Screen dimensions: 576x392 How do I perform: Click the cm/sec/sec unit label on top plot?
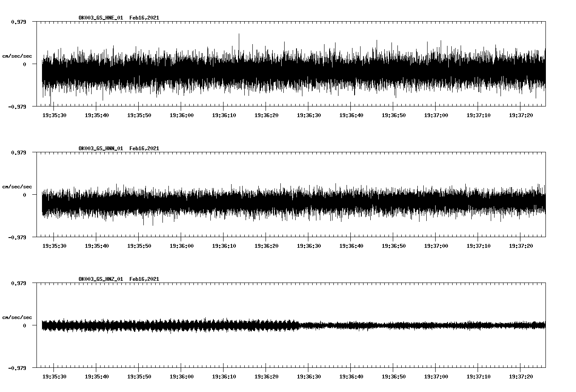pyautogui.click(x=17, y=56)
